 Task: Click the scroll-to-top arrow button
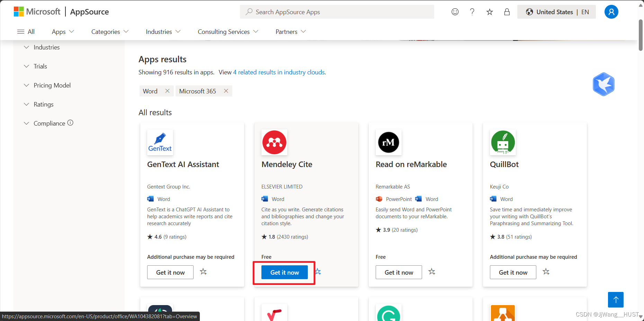click(x=616, y=300)
